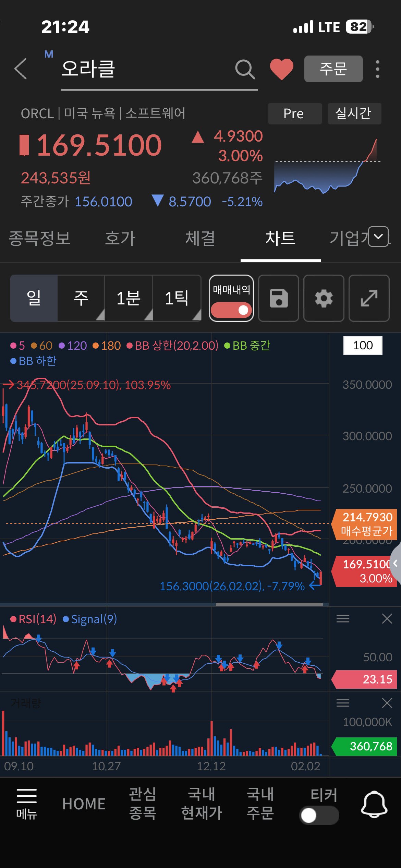Tap the 169.5100 current price tag
The image size is (401, 868).
[364, 571]
